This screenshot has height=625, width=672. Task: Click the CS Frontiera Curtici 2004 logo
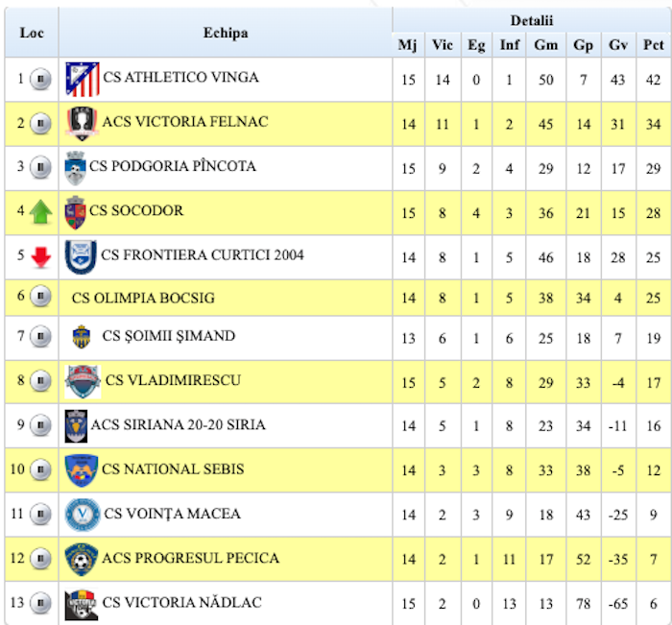(81, 256)
